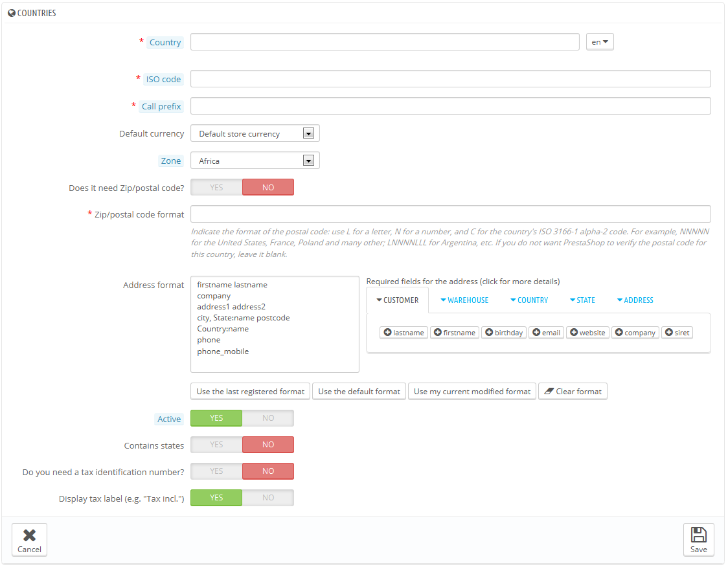
Task: Focus the Call prefix input field
Action: pyautogui.click(x=450, y=106)
